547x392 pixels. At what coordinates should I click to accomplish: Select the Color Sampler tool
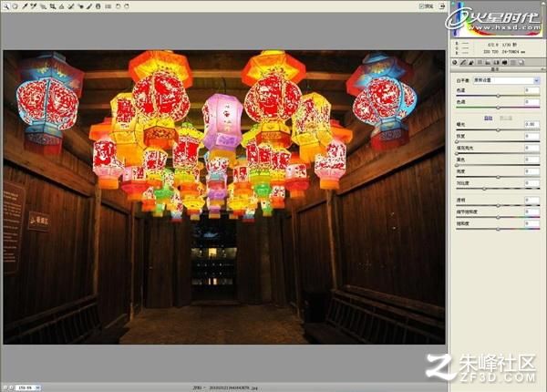(x=34, y=6)
